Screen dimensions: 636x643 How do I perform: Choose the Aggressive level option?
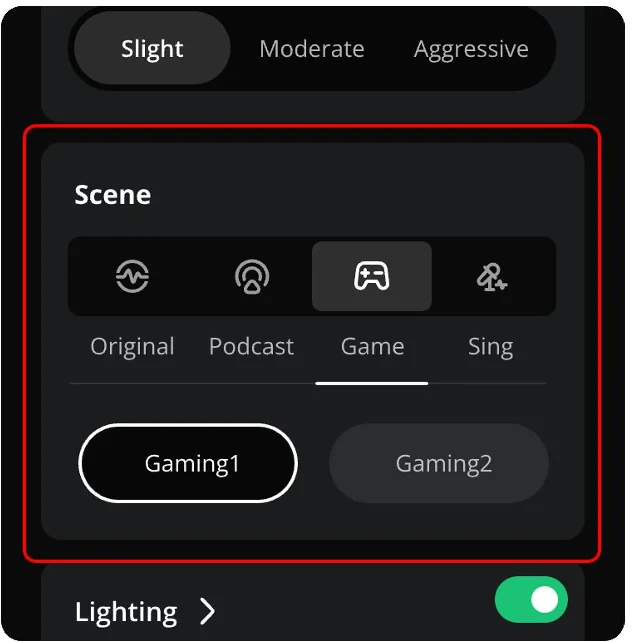[471, 50]
